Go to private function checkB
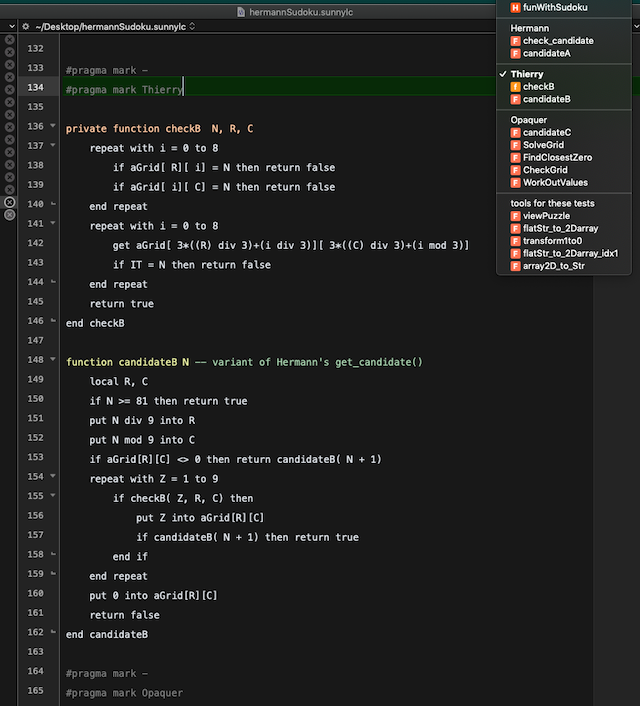 coord(539,87)
